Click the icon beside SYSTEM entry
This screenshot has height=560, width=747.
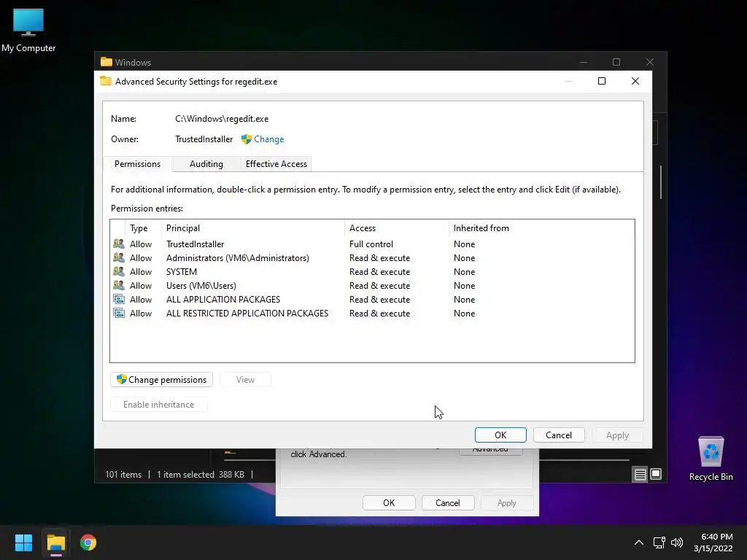119,271
